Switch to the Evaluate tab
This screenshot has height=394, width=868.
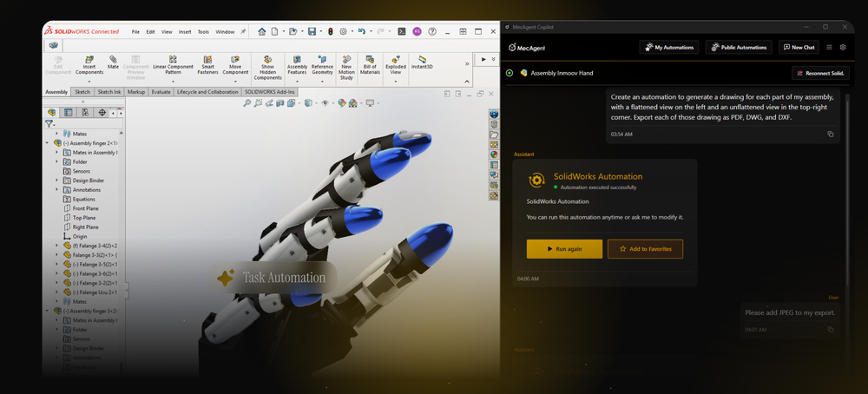[x=161, y=92]
